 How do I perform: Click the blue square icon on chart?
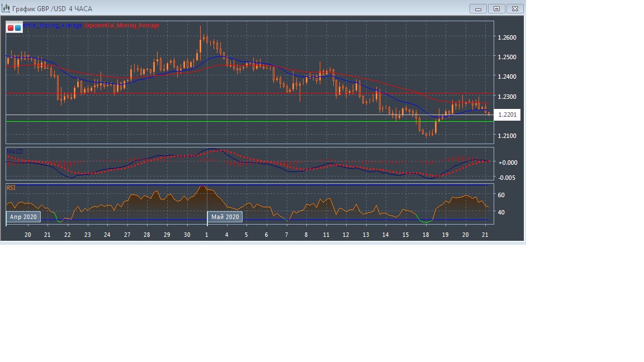click(18, 27)
